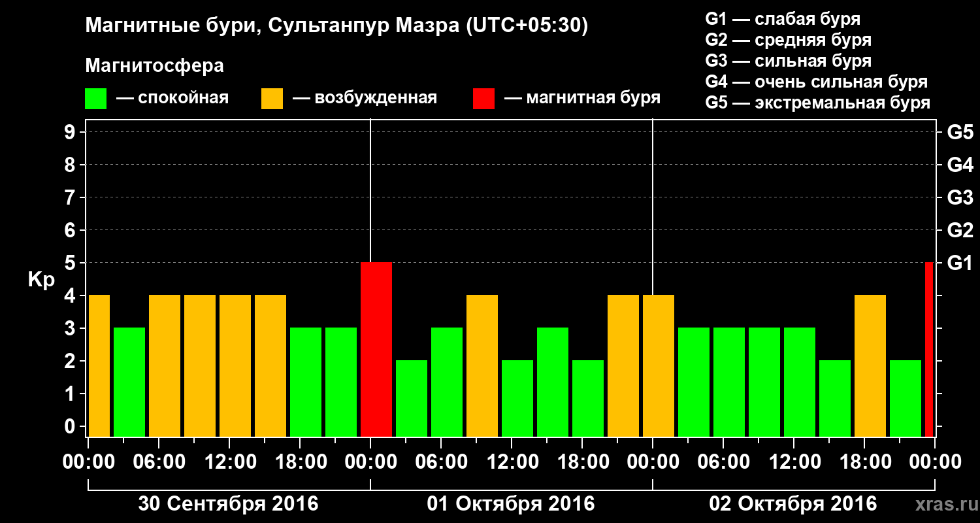The width and height of the screenshot is (980, 523).
Task: Click the 'Kp' y-axis title
Action: coord(41,280)
